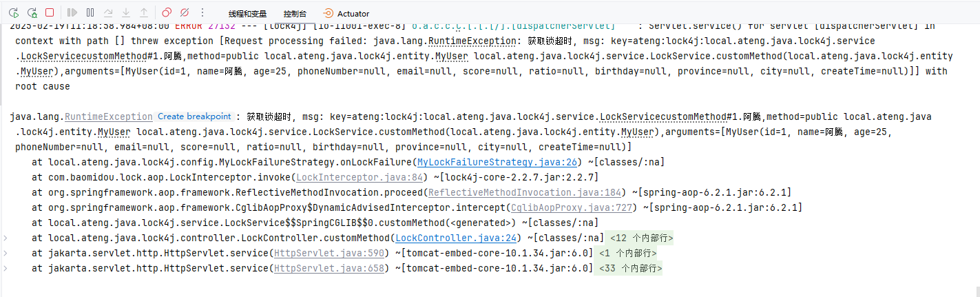The height and width of the screenshot is (297, 980).
Task: Open the CglibAopProxy.java:727 link
Action: point(572,207)
